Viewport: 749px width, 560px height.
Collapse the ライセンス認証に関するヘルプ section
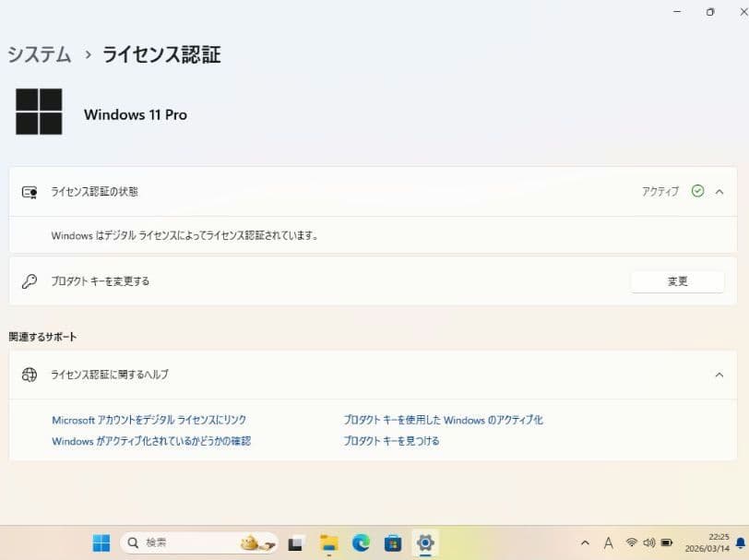tap(719, 375)
